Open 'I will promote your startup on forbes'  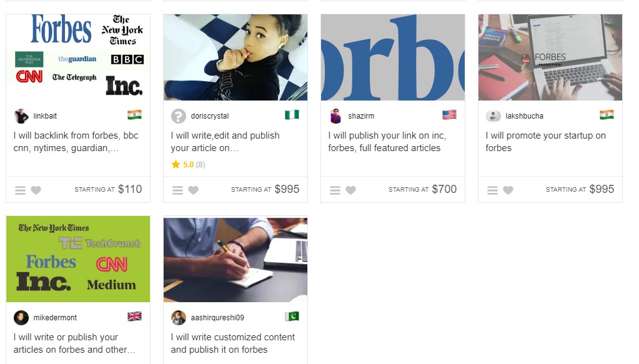tap(545, 142)
